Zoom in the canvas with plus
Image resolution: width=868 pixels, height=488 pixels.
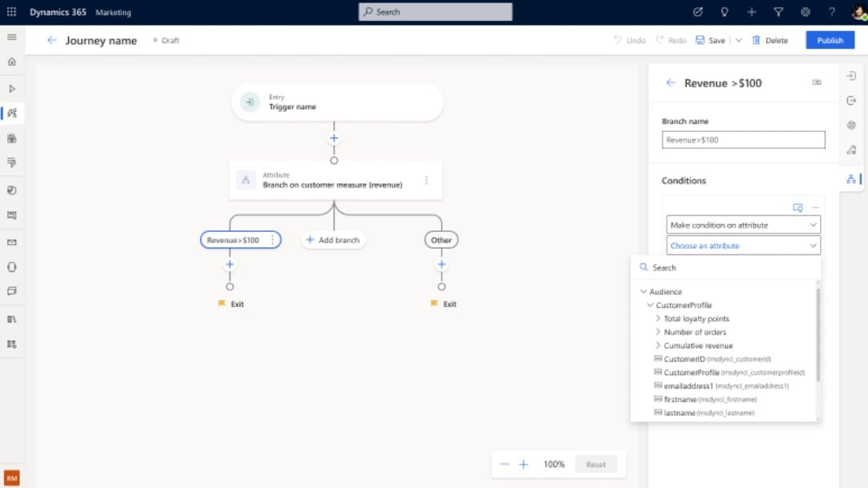tap(523, 464)
